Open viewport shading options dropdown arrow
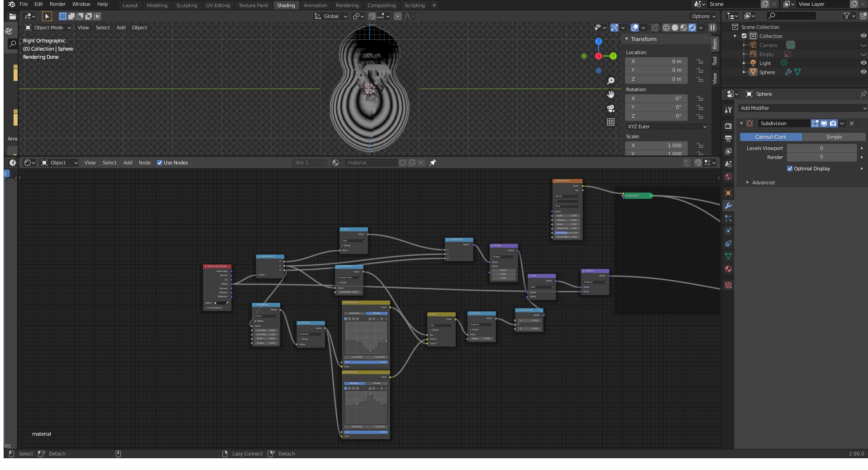 [701, 28]
